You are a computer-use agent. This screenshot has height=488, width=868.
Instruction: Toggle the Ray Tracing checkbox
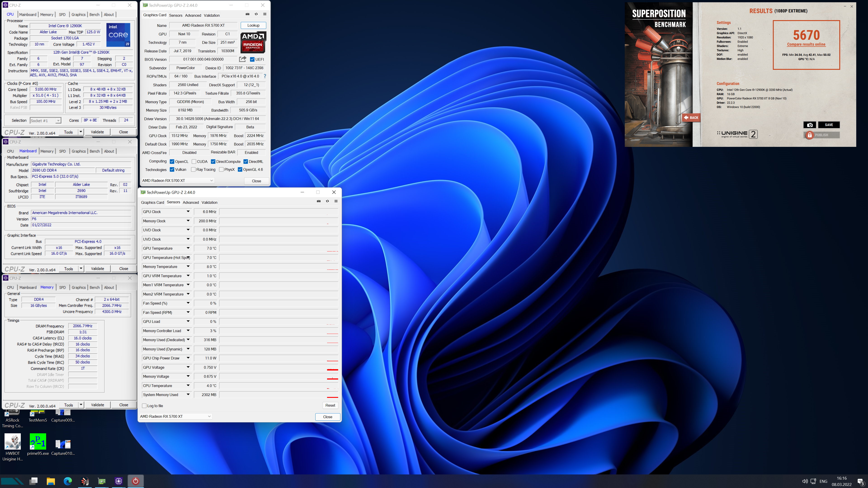[x=193, y=169]
